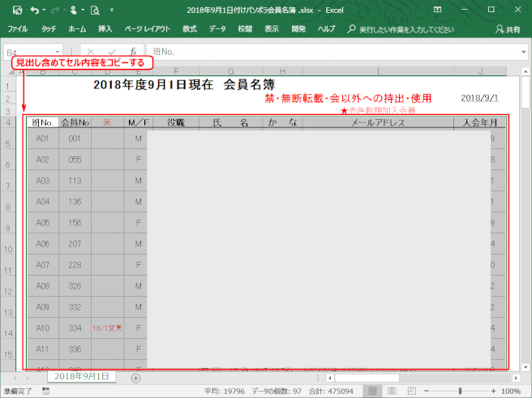Screen dimensions: 532x398
Task: Click the 役職 header cell
Action: [176, 122]
